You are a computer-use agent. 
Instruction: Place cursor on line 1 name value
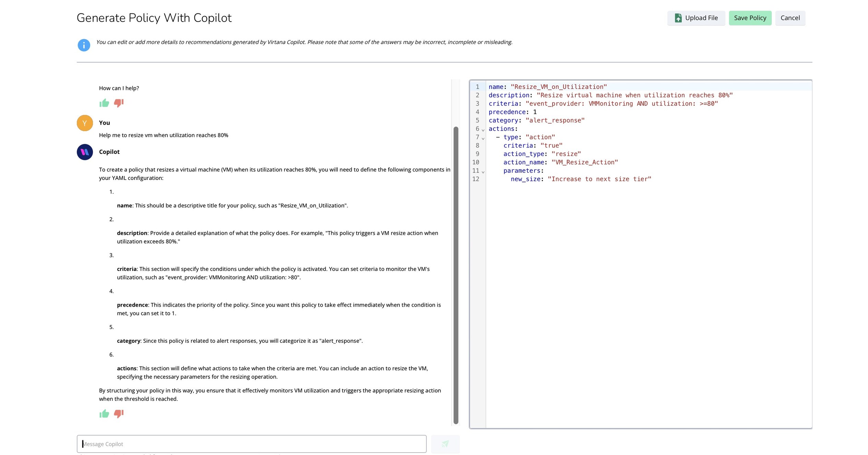coord(559,87)
